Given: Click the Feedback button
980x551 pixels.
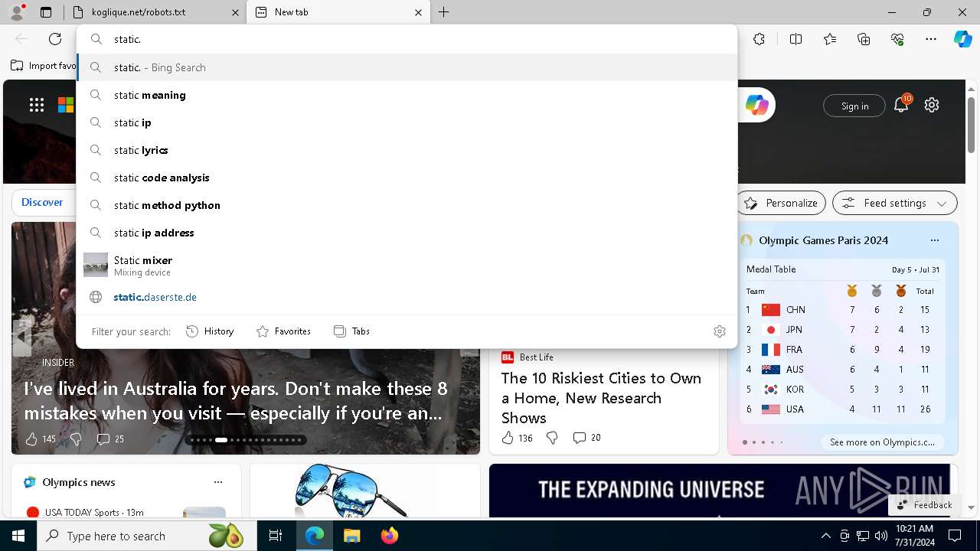Looking at the screenshot, I should coord(924,505).
